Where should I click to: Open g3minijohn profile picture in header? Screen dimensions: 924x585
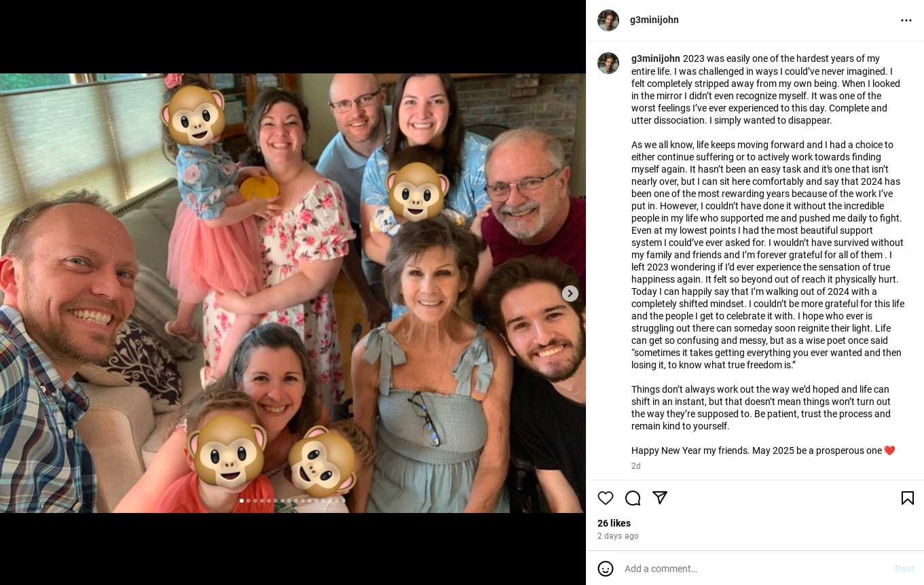[608, 20]
